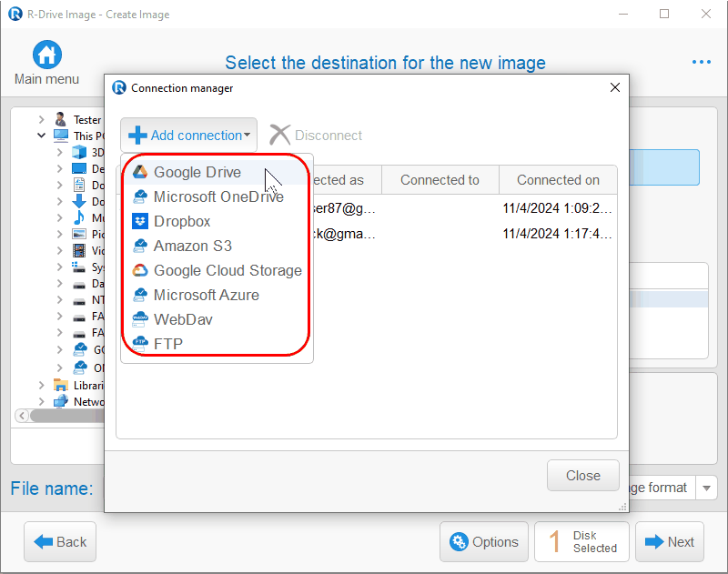Viewport: 728px width, 574px height.
Task: Expand the Libraries tree node
Action: (41, 385)
